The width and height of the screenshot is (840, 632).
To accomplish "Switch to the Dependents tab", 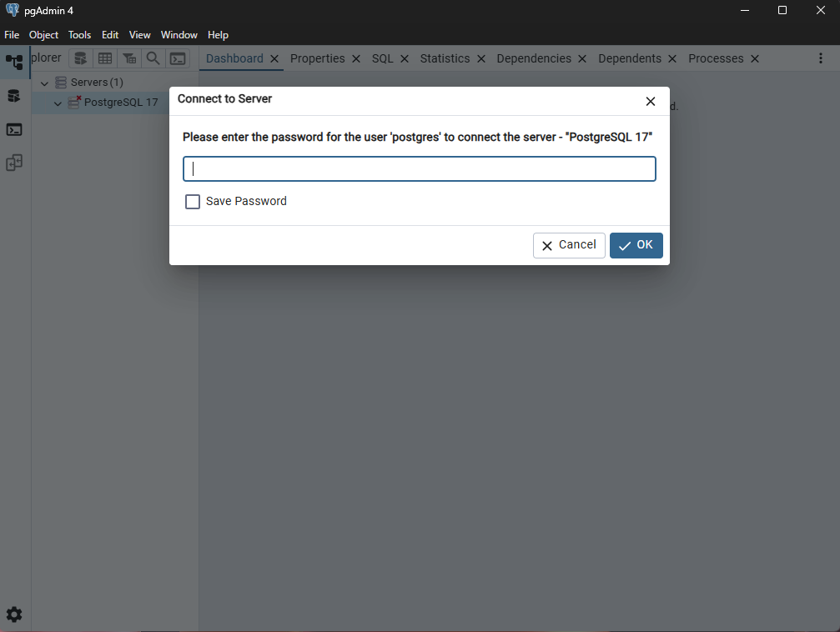I will coord(630,58).
